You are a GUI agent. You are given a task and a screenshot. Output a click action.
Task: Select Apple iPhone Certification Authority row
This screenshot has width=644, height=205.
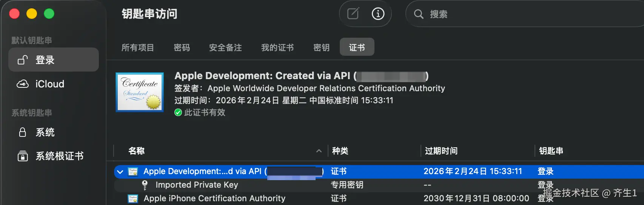coord(379,199)
